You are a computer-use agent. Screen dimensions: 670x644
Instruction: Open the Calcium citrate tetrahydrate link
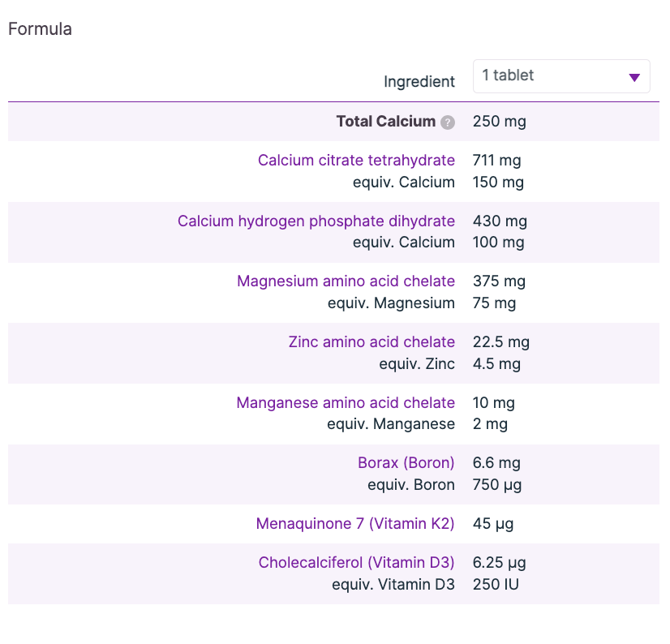point(356,161)
